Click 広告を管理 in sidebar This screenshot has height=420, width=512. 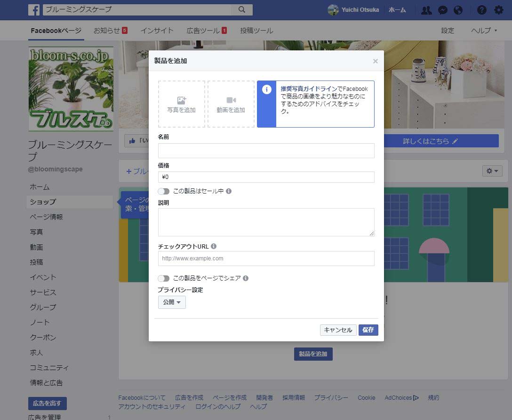point(44,417)
